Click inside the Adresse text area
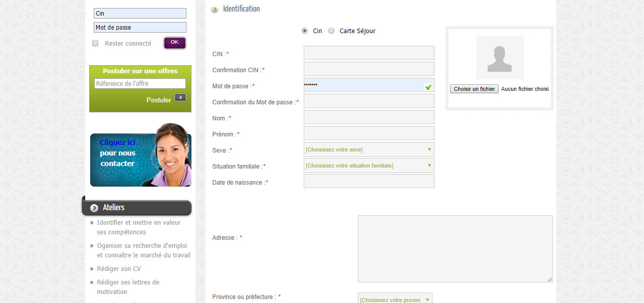 (x=455, y=248)
